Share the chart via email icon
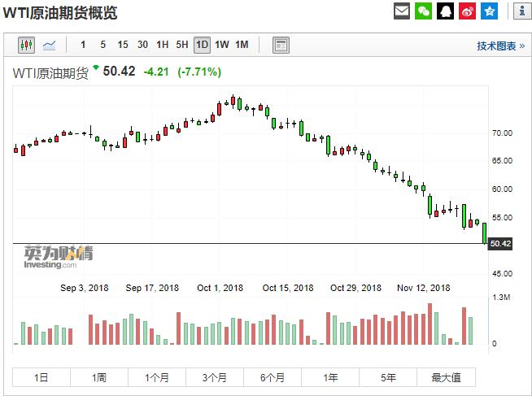Screen dimensions: 532x400 click(x=402, y=11)
